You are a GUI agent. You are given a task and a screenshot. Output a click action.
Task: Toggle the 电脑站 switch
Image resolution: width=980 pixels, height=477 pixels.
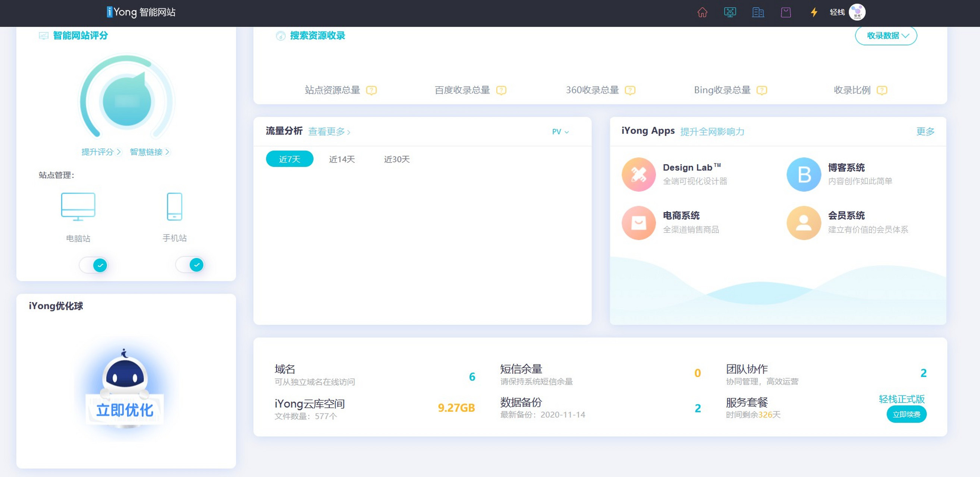pyautogui.click(x=94, y=265)
